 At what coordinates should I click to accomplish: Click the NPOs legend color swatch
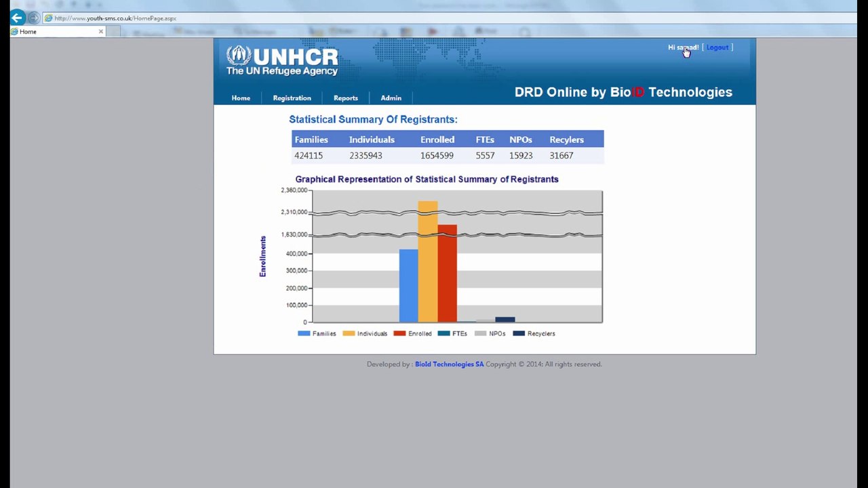[480, 333]
